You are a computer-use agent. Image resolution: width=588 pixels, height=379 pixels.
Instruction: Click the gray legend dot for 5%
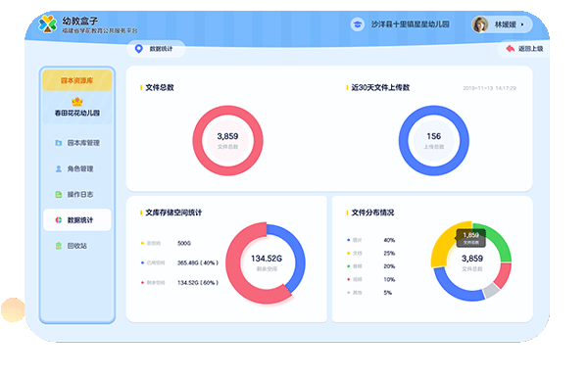[348, 293]
